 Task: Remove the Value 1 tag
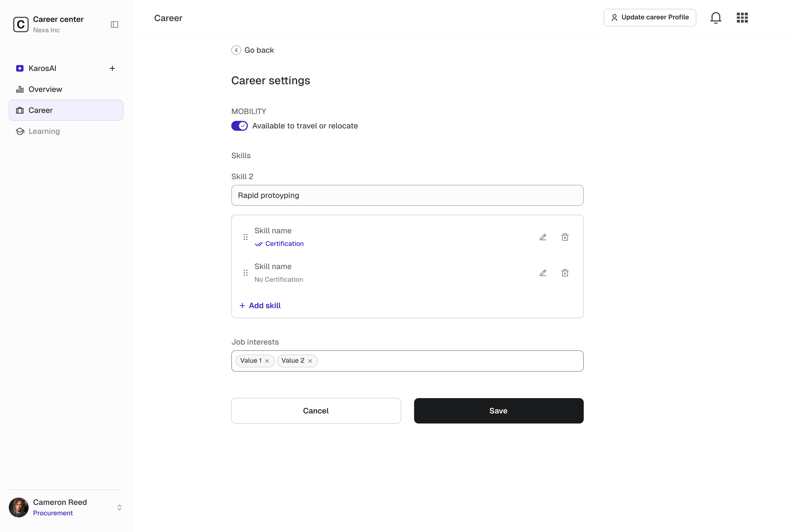pyautogui.click(x=267, y=361)
